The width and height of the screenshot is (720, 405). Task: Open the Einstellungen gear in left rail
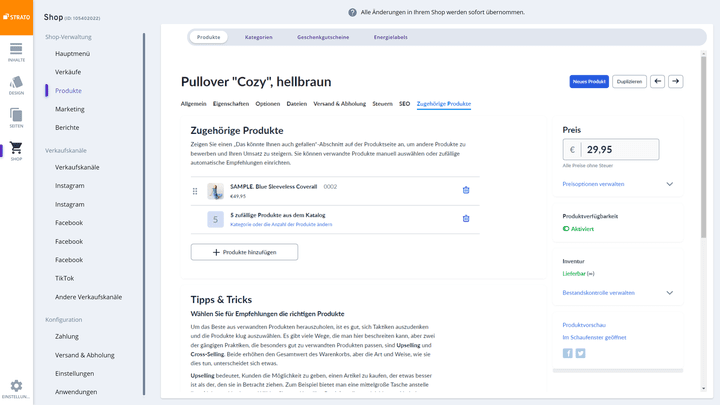click(x=16, y=388)
